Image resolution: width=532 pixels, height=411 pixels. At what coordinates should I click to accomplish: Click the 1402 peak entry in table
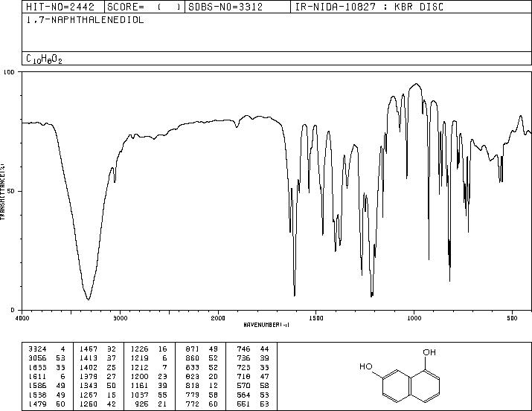click(98, 367)
